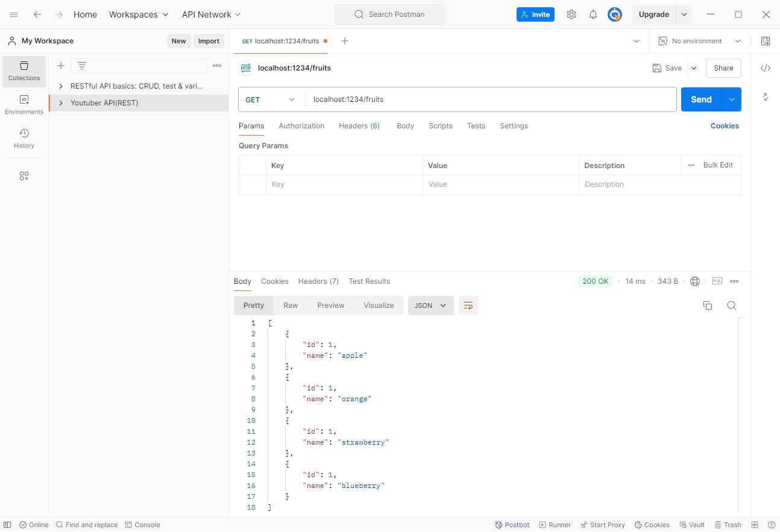Open the environment quick look icon

(x=766, y=41)
